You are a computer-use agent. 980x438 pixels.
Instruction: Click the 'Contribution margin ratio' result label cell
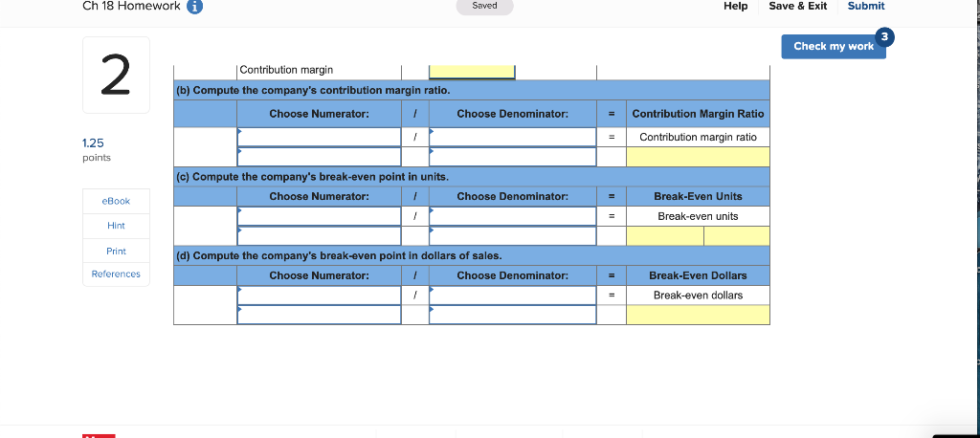[x=698, y=137]
